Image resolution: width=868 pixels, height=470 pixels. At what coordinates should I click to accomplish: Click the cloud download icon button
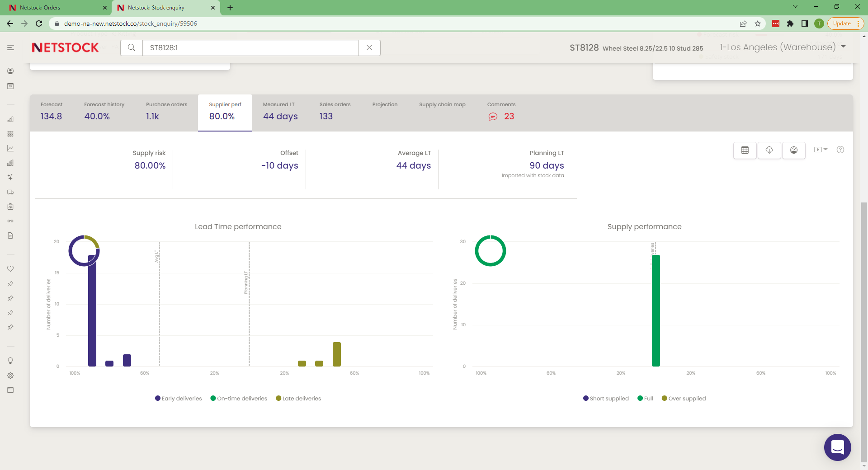tap(769, 150)
